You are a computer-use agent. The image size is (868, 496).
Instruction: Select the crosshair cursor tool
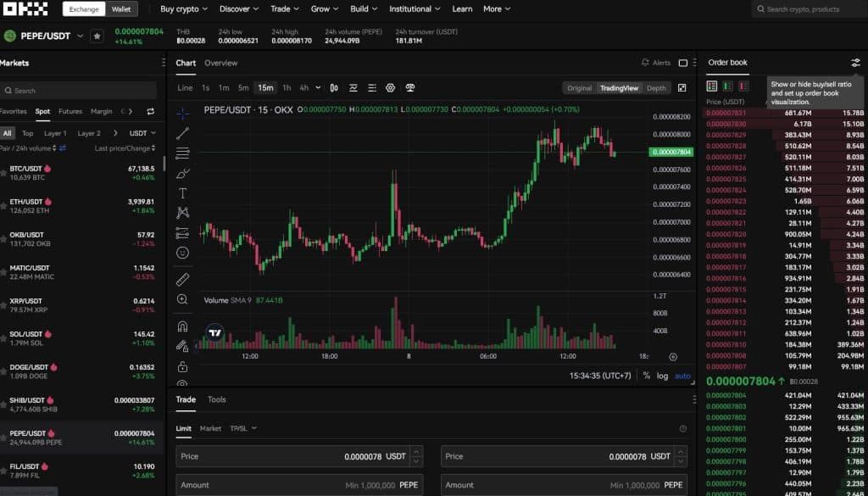[183, 114]
